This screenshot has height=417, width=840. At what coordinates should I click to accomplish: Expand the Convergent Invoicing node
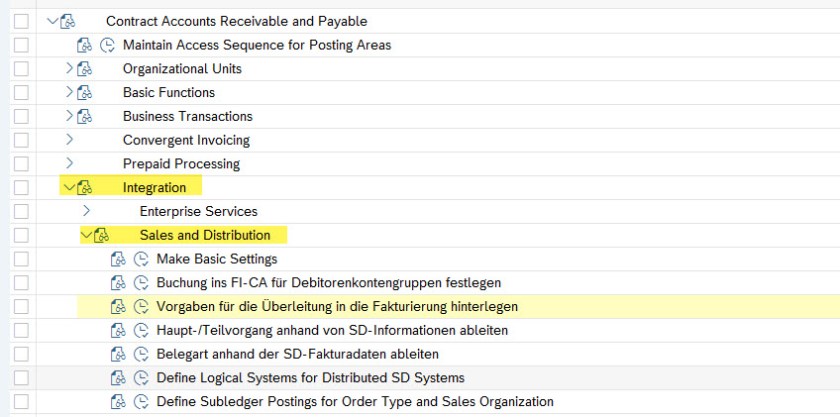[x=68, y=140]
